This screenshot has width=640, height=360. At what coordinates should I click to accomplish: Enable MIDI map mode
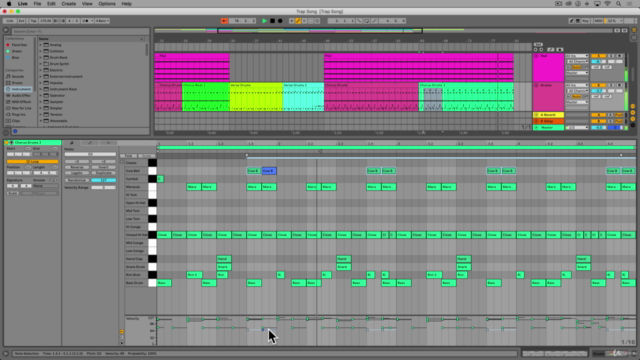[x=598, y=21]
